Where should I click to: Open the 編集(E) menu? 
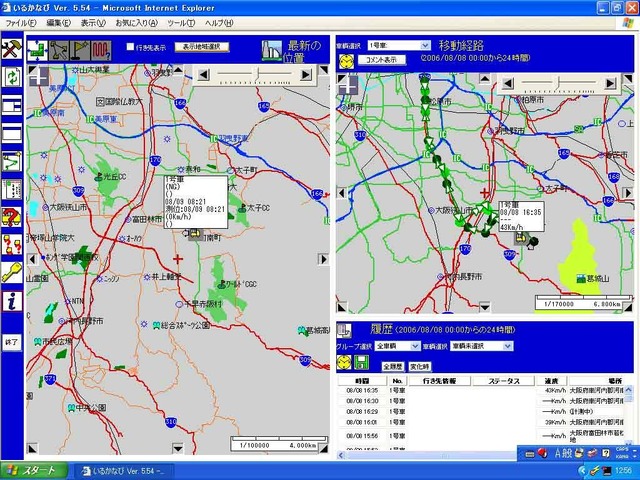click(x=58, y=23)
